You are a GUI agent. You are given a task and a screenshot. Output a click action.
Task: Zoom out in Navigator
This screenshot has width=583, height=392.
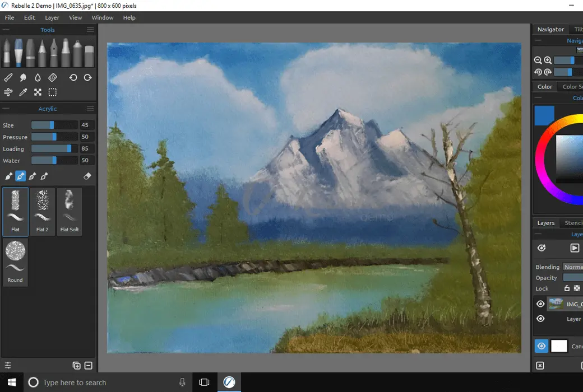point(538,60)
